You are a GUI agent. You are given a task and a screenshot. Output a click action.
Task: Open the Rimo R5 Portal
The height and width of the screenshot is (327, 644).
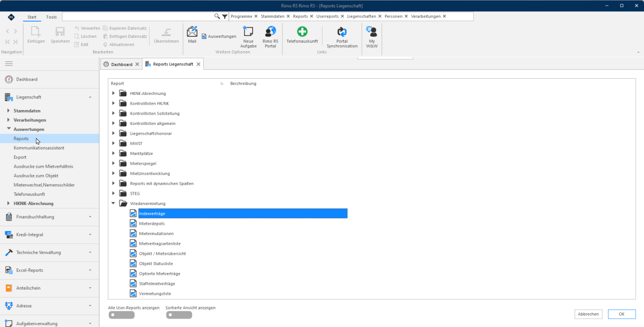pos(270,37)
